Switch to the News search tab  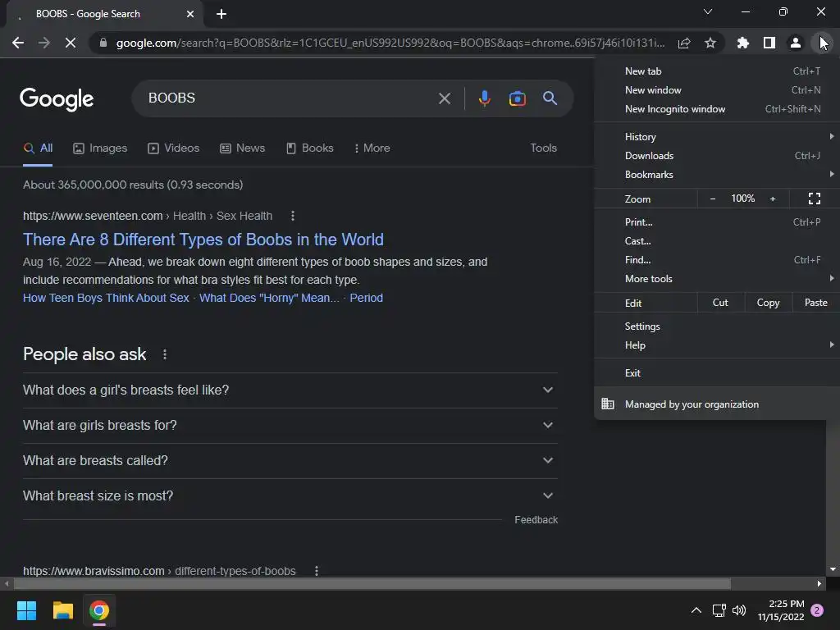point(243,148)
